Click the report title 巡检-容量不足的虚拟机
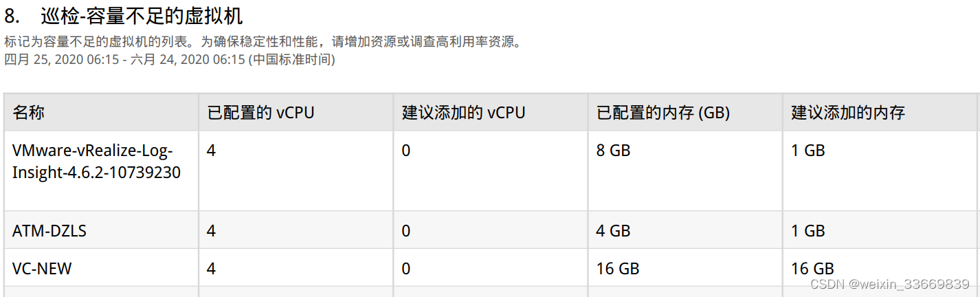980x297 pixels. click(142, 15)
